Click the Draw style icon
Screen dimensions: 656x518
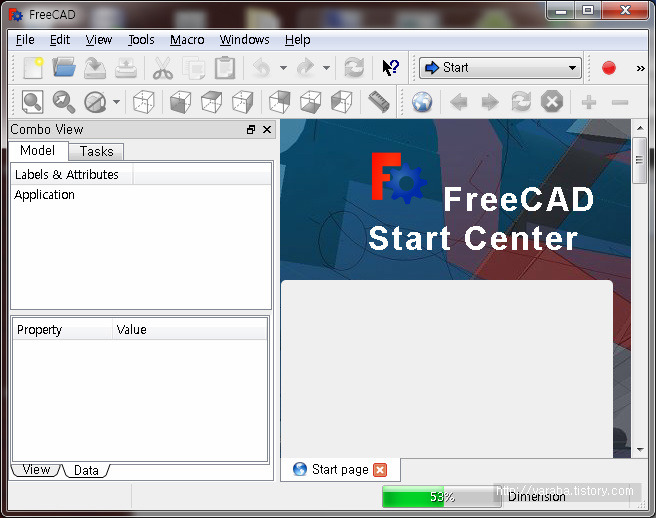point(95,102)
